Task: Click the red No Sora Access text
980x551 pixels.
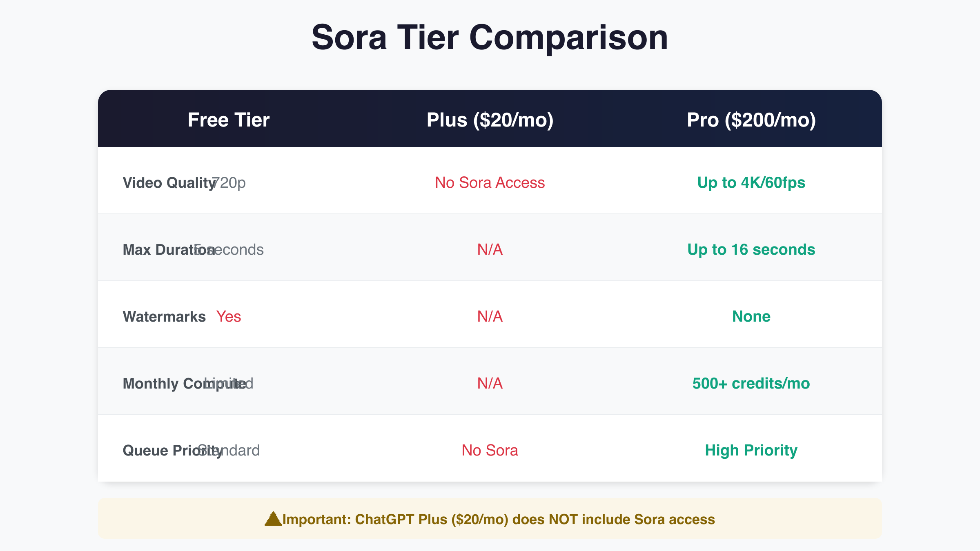Action: pos(490,183)
